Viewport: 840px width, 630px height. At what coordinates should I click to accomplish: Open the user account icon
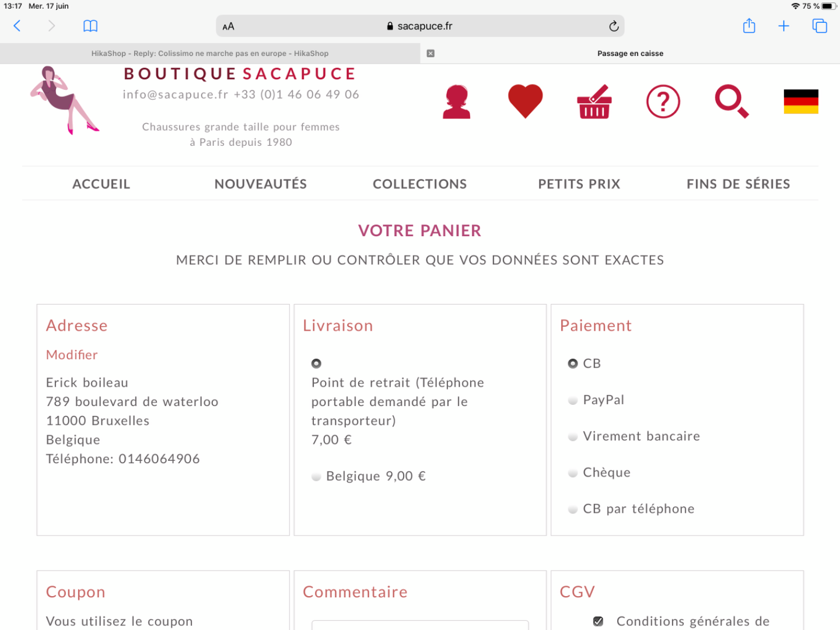[456, 102]
